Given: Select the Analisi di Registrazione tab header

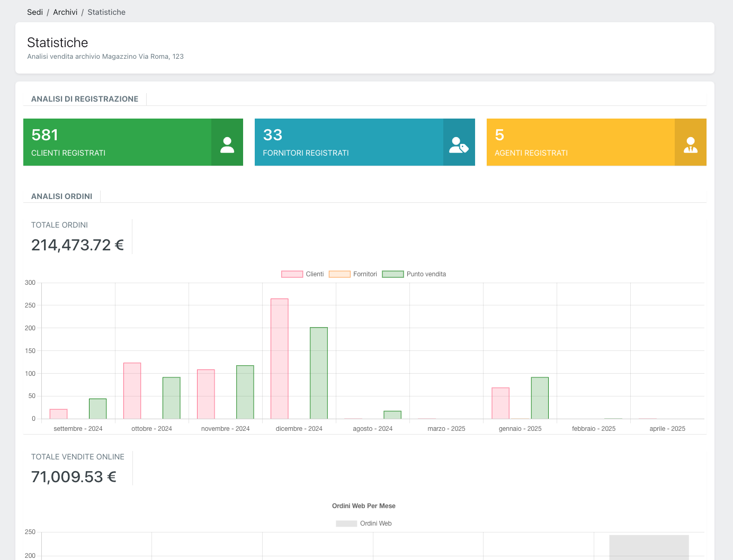Looking at the screenshot, I should tap(85, 99).
